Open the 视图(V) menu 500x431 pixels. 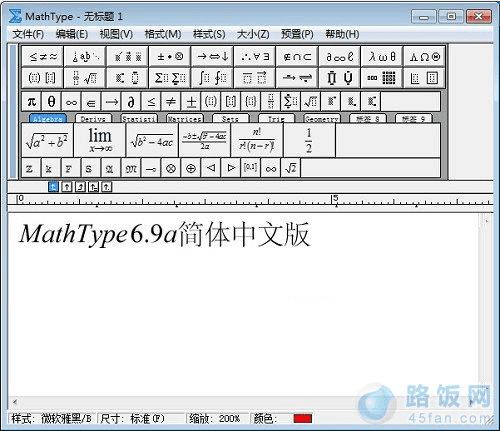pyautogui.click(x=116, y=34)
